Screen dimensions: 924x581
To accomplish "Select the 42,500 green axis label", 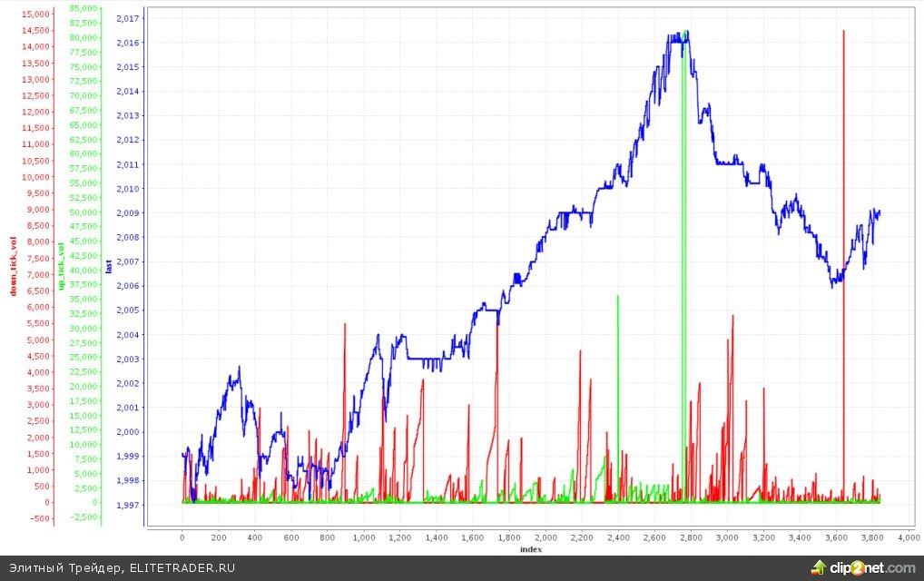I will (x=84, y=256).
